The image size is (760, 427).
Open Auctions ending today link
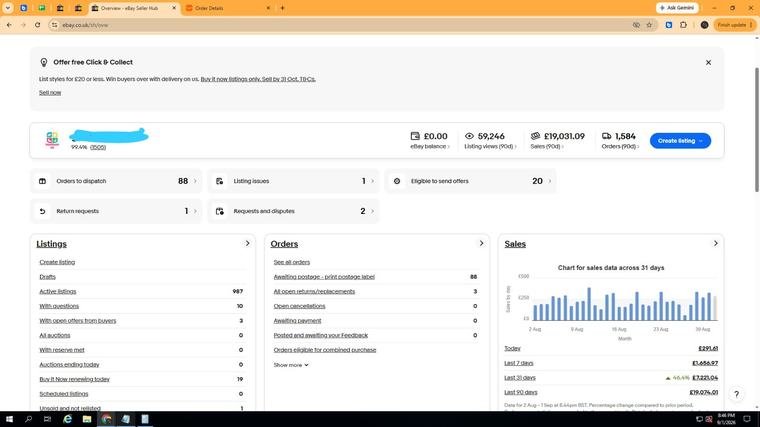pyautogui.click(x=69, y=364)
